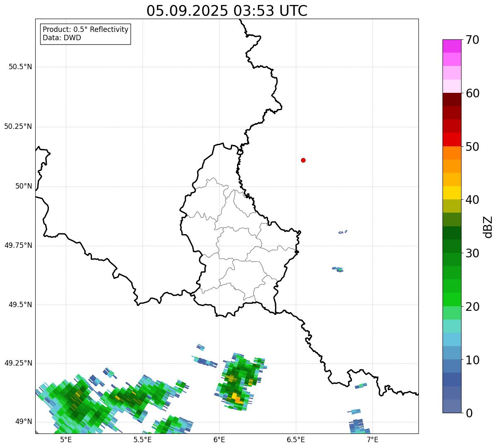The width and height of the screenshot is (498, 448).
Task: Click the 49.25°N latitude tick label
Action: coord(18,363)
